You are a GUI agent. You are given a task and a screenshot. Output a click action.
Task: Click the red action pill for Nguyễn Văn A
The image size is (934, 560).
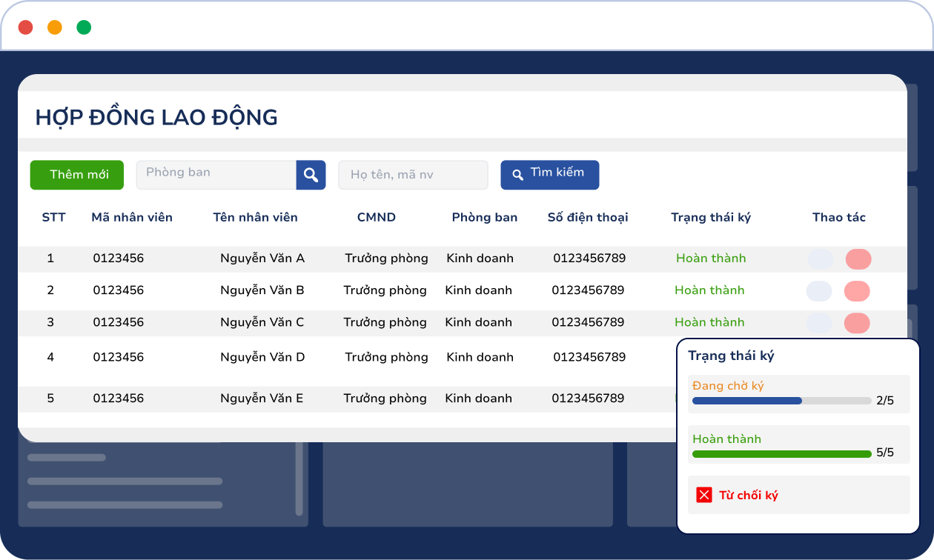point(858,259)
